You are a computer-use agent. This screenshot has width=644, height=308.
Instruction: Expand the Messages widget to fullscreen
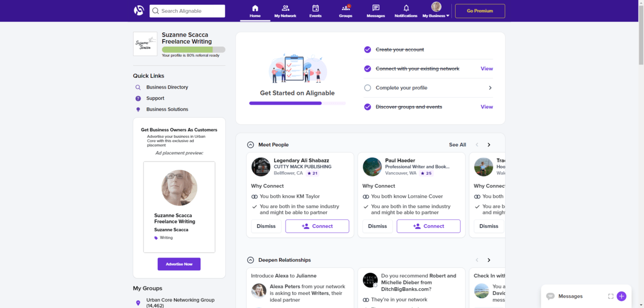tap(611, 296)
